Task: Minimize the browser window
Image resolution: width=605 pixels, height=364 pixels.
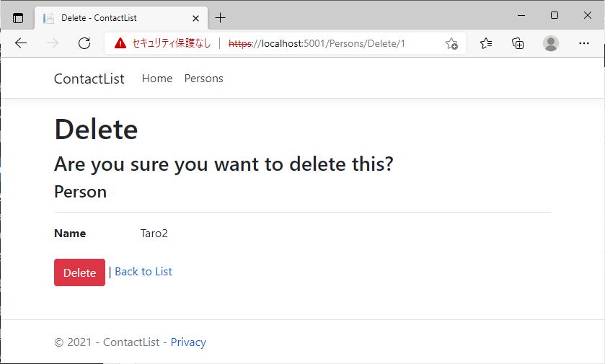Action: 521,15
